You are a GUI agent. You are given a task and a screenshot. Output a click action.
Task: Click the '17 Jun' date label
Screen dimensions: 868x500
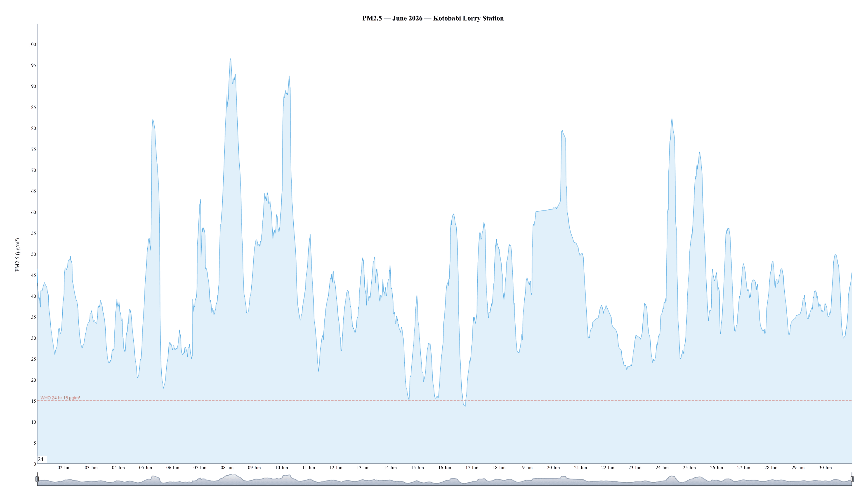(472, 468)
